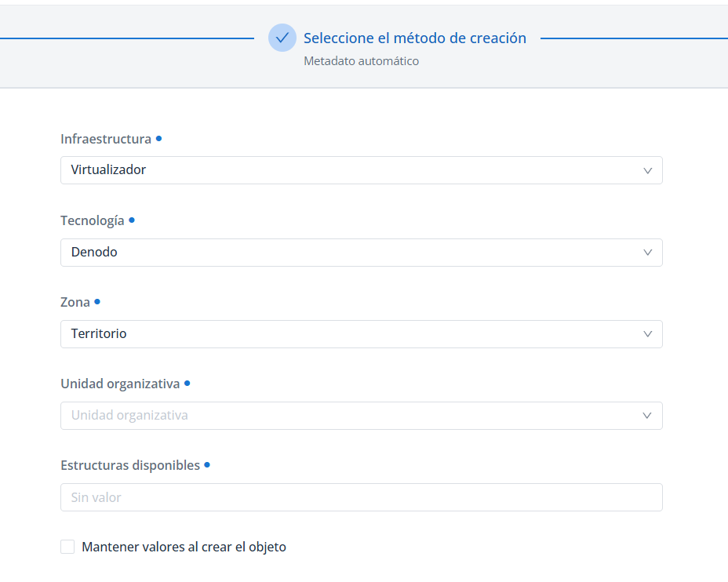Focus the Estructuras disponibles 'Sin valor' field
Viewport: 728px width, 582px height.
[361, 497]
